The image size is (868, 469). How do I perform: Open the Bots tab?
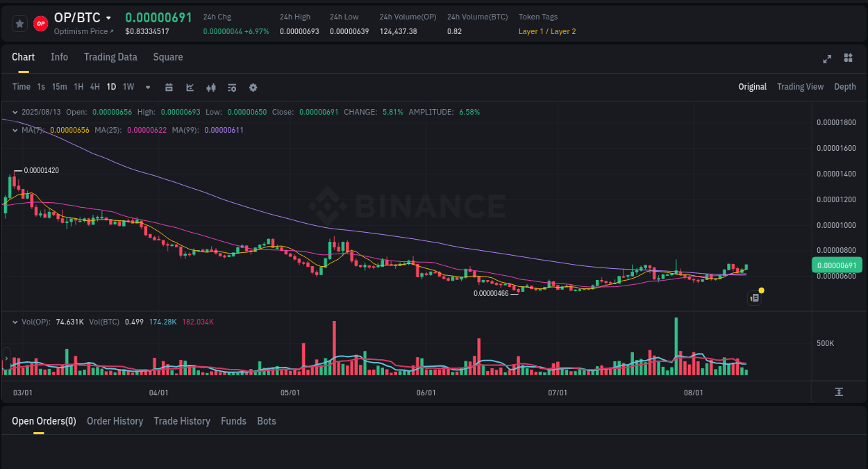[267, 421]
